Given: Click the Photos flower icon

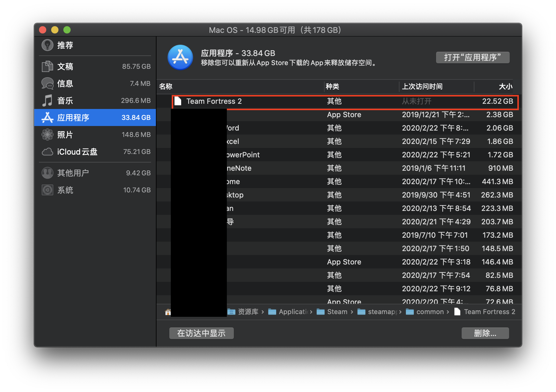Looking at the screenshot, I should click(47, 135).
